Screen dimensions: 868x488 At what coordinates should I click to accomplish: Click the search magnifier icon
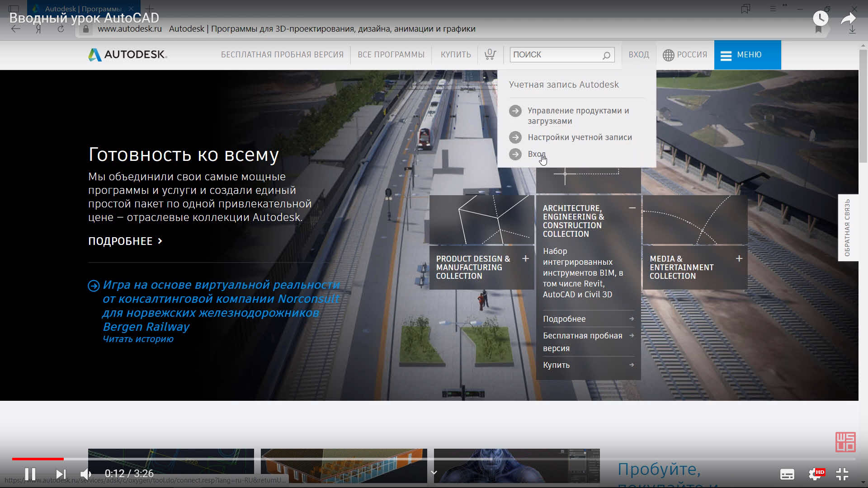[606, 55]
